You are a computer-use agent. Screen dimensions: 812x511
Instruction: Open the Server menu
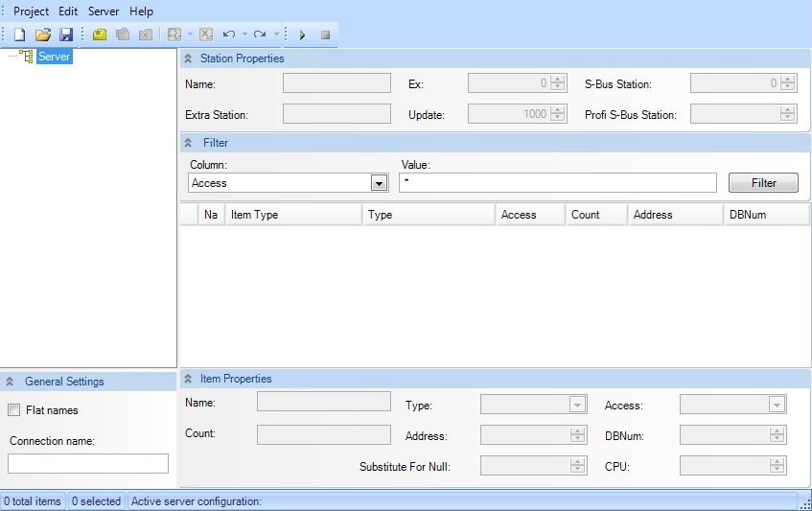click(104, 12)
